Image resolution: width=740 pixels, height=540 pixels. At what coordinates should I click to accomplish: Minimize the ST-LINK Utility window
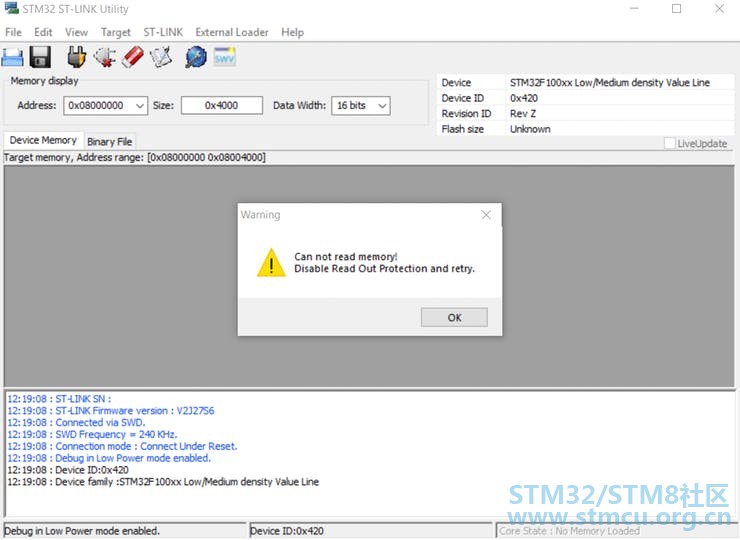pyautogui.click(x=634, y=8)
